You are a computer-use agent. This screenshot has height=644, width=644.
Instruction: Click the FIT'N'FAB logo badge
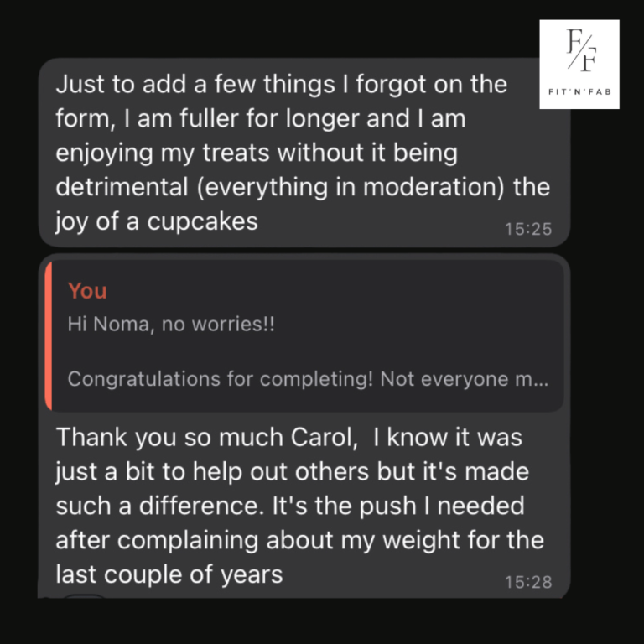(579, 65)
